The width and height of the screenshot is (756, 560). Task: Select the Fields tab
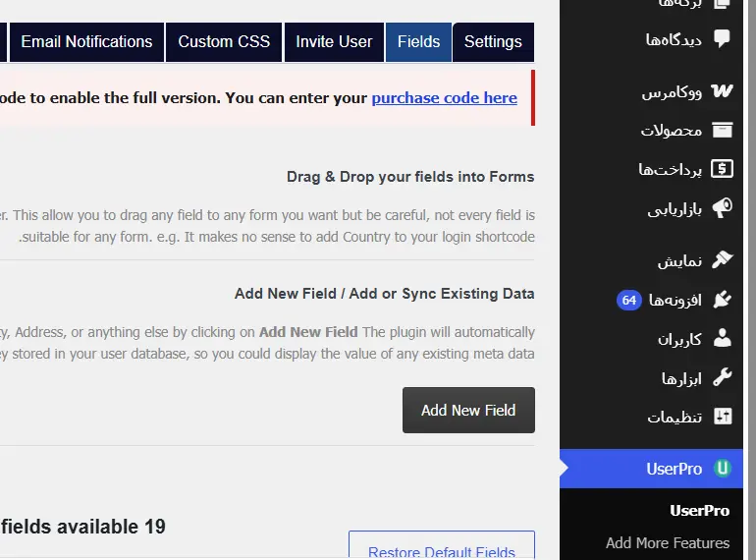click(x=418, y=42)
